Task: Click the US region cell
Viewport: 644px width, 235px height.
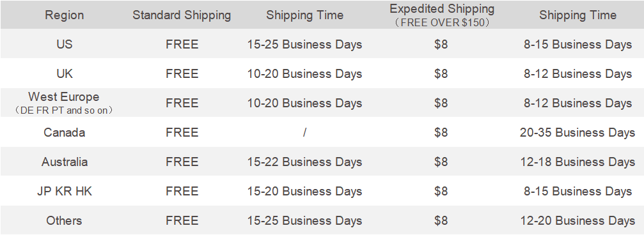Action: click(65, 44)
